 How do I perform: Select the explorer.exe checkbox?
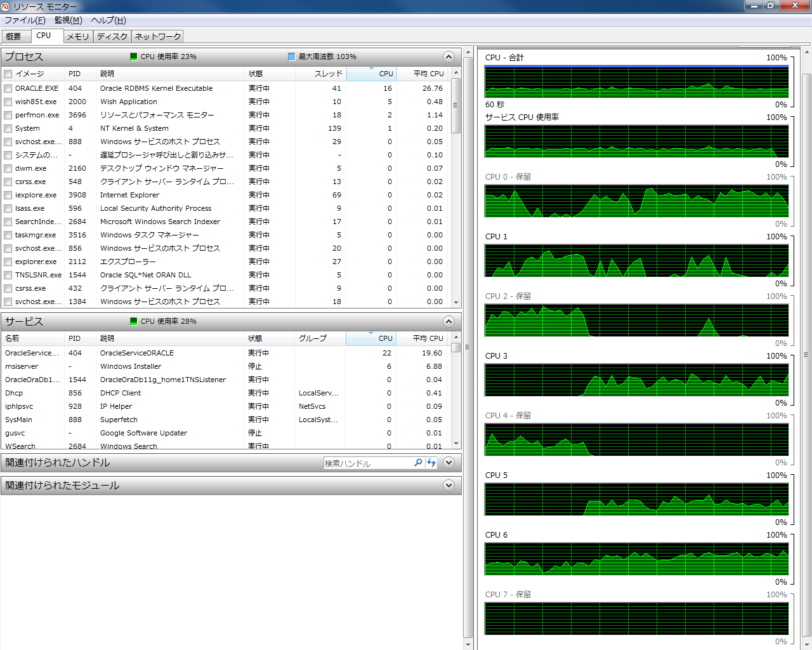[8, 262]
